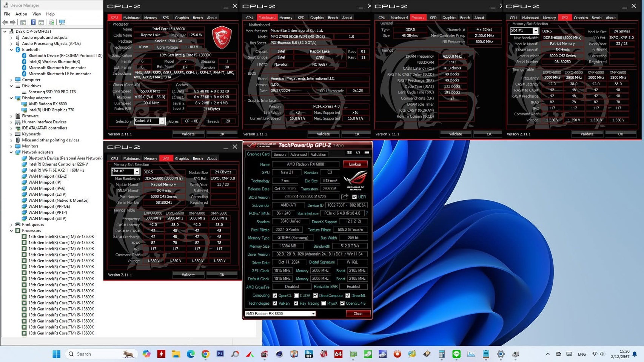This screenshot has width=644, height=362.
Task: Toggle the DirectML checkbox in GPU-Z
Action: [x=348, y=296]
